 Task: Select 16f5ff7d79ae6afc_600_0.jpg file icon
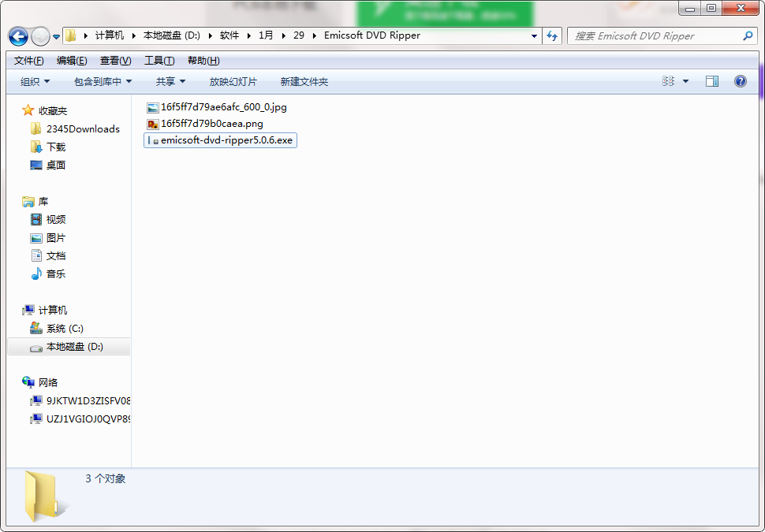click(x=153, y=108)
